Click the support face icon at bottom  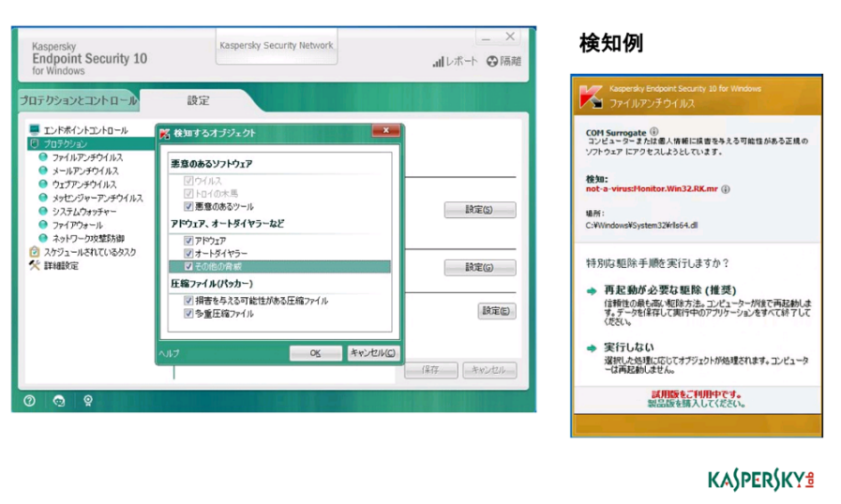click(59, 401)
